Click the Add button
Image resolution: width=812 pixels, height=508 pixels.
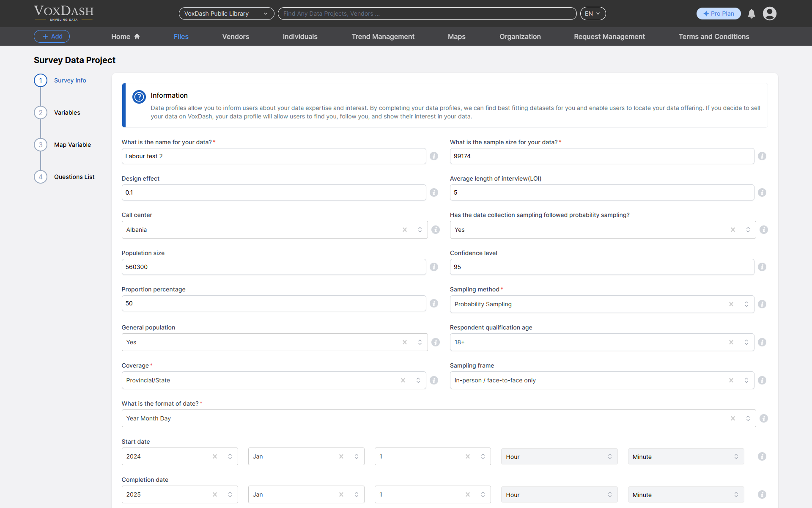pos(52,36)
